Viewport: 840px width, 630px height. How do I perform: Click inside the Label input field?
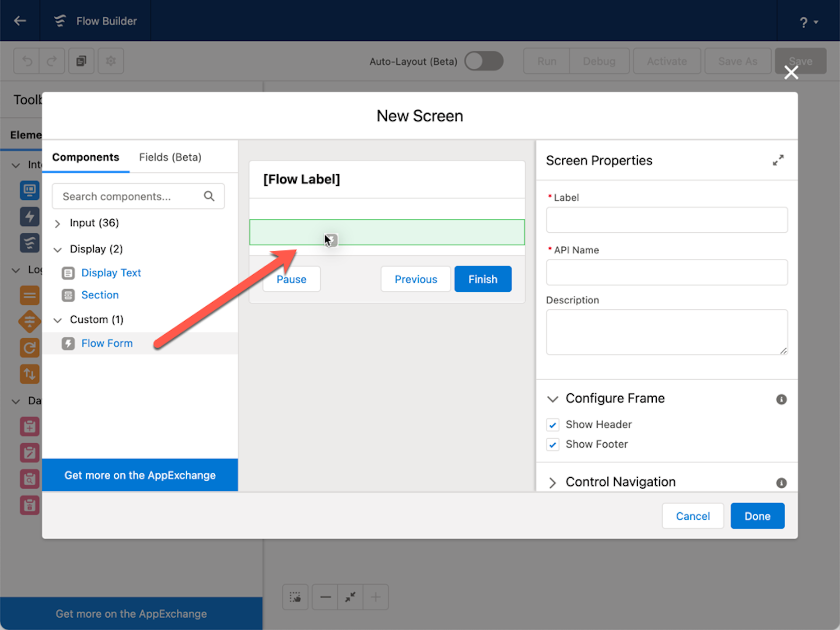(666, 220)
